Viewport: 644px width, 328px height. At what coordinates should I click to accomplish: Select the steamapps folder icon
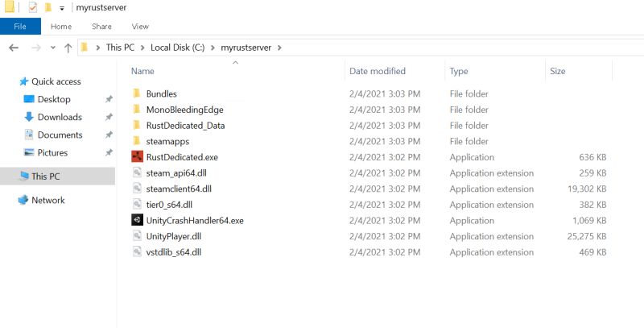point(137,141)
